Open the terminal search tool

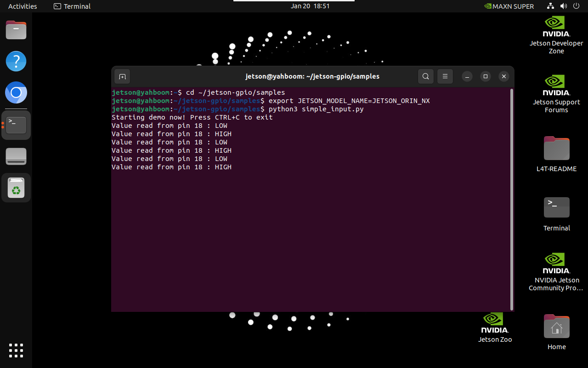(x=426, y=76)
